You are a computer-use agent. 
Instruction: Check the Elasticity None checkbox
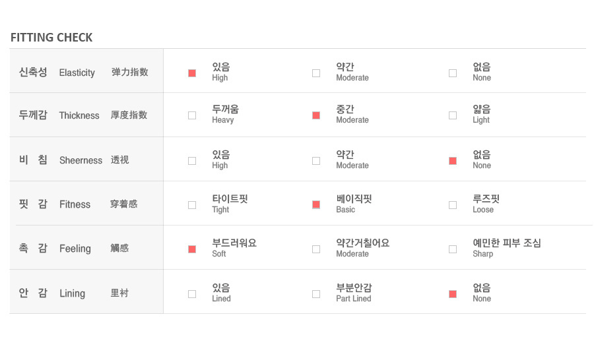452,73
